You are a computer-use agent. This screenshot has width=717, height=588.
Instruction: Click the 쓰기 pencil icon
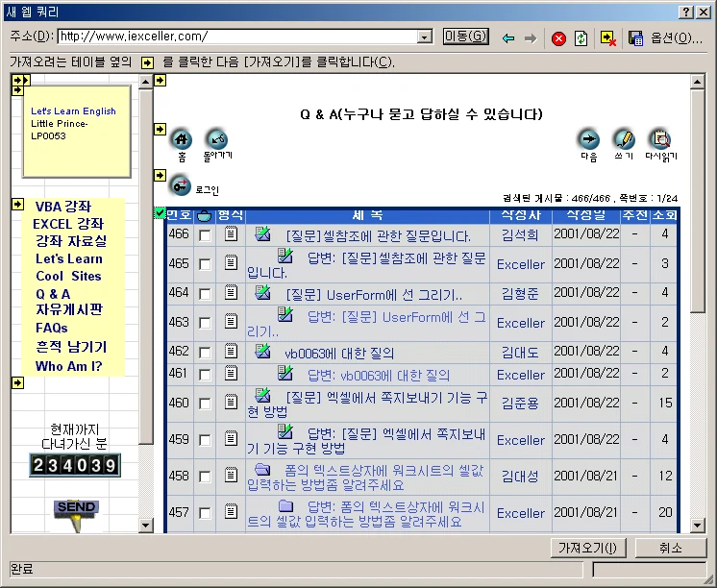click(624, 139)
